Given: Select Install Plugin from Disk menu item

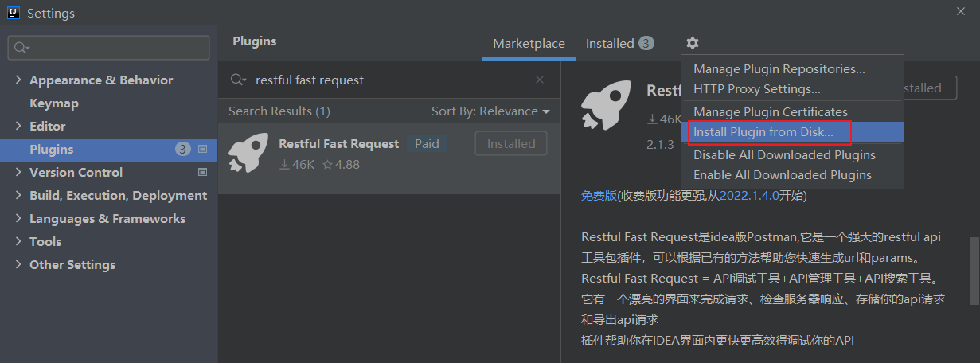Looking at the screenshot, I should pos(763,132).
